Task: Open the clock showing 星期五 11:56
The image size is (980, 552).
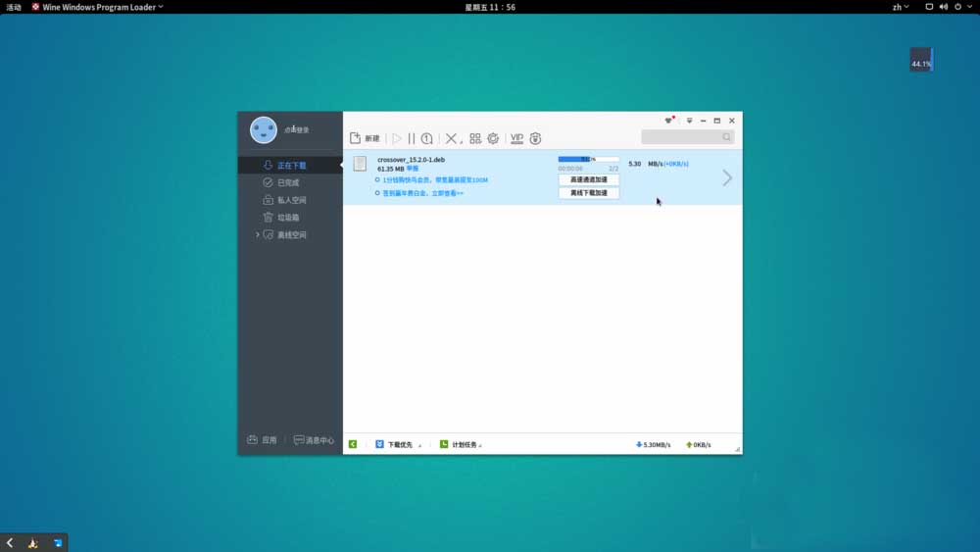Action: point(490,7)
